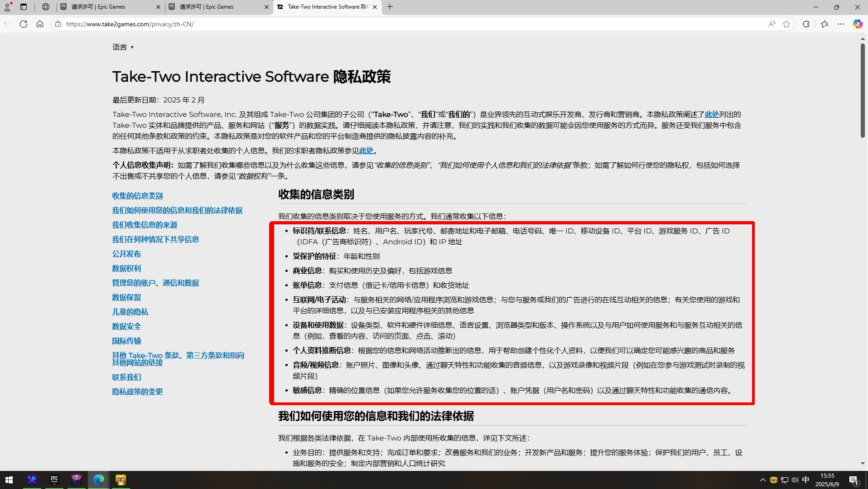Navigate to 国际传输 section

[126, 341]
